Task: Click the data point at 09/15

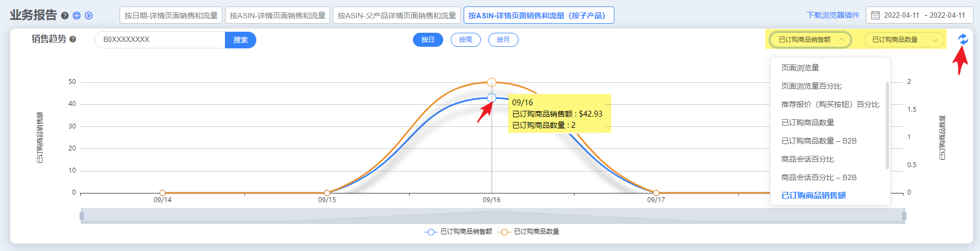Action: (x=327, y=193)
